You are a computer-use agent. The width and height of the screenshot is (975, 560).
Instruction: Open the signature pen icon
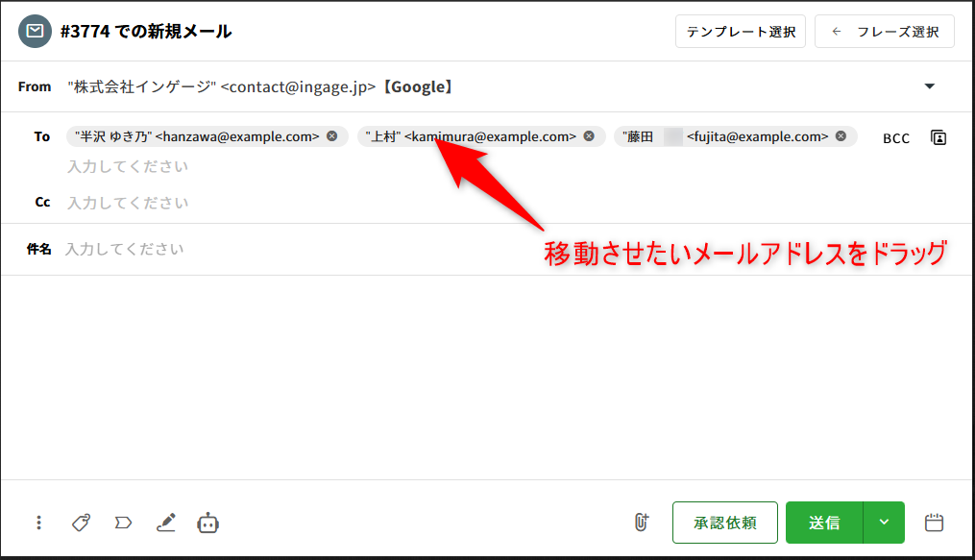coord(166,523)
